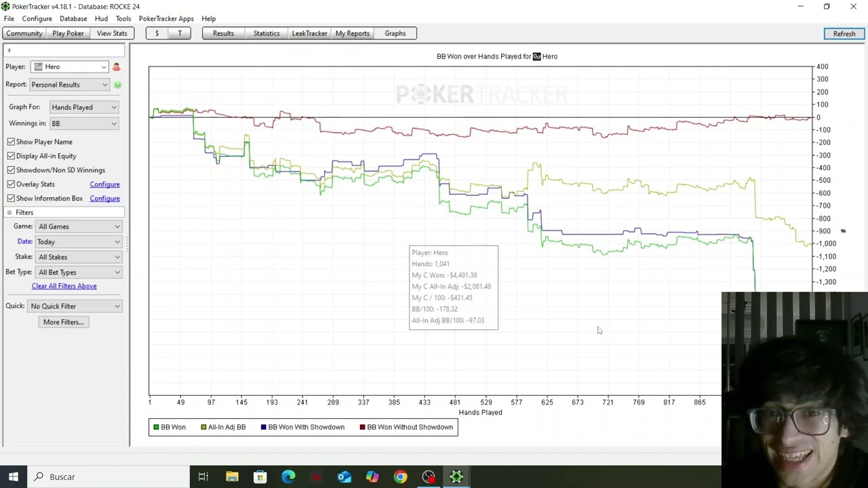The height and width of the screenshot is (488, 868).
Task: Click the green report icon beside Personal Results
Action: [117, 85]
